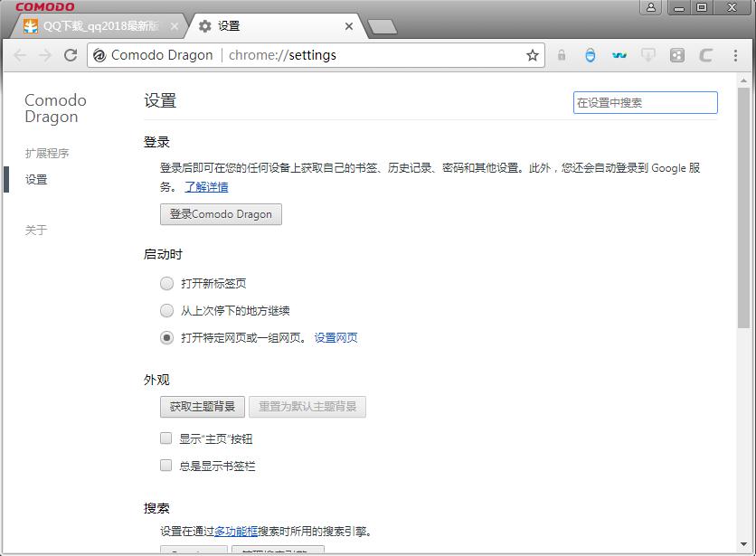The image size is (756, 556).
Task: Select the 设置 browser tab
Action: [275, 26]
